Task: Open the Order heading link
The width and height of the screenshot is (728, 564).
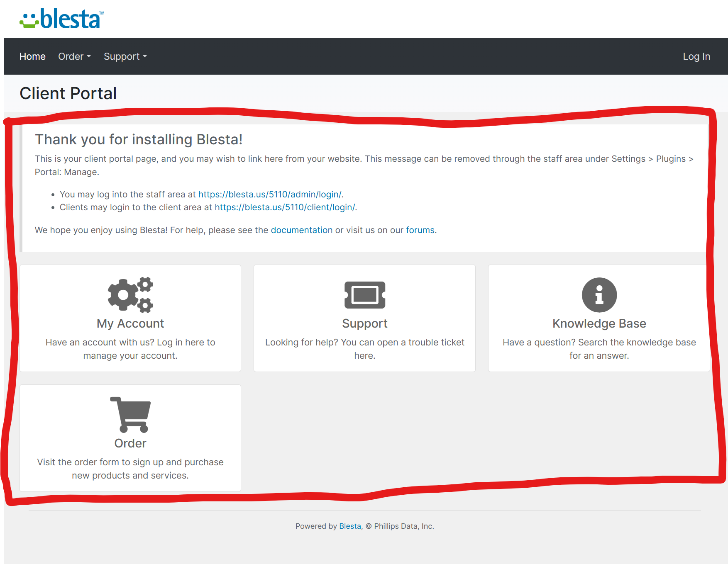Action: [130, 443]
